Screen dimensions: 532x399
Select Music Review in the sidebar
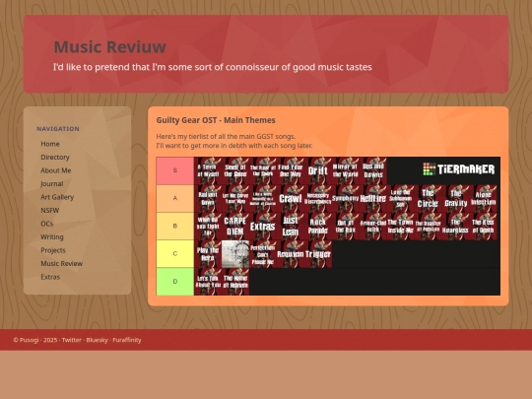pos(61,263)
